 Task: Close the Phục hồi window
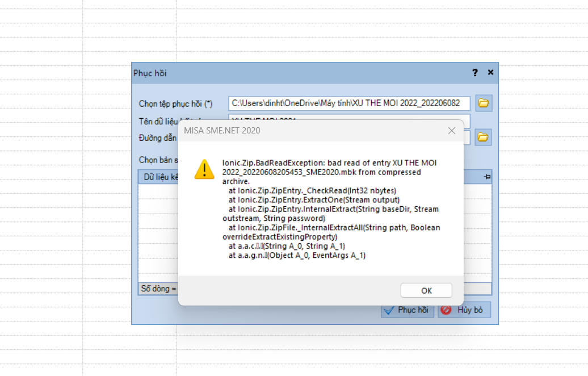[490, 73]
